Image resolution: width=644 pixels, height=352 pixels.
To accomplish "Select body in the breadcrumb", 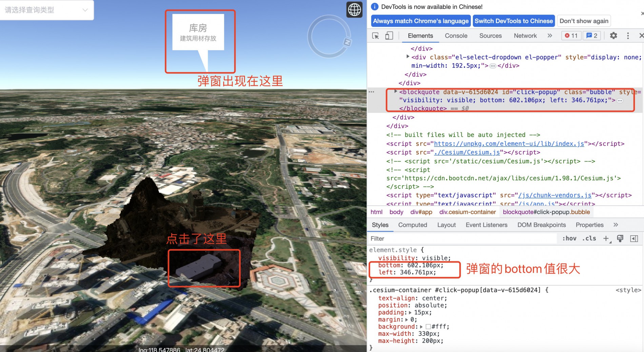I will tap(396, 212).
